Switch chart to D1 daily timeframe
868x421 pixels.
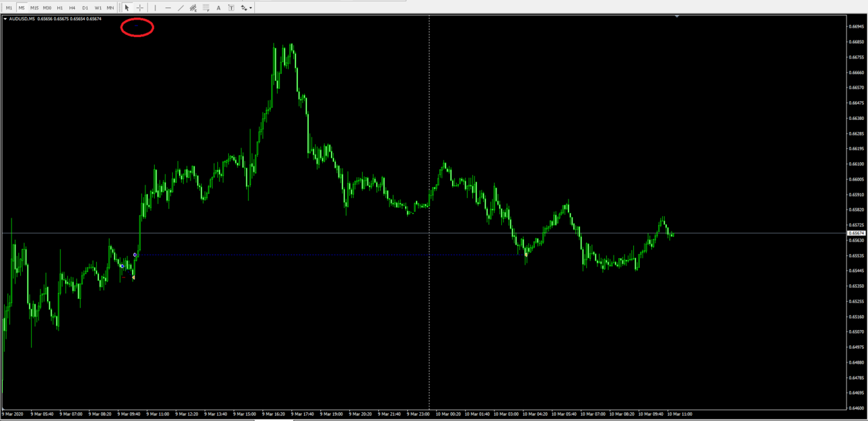(85, 8)
